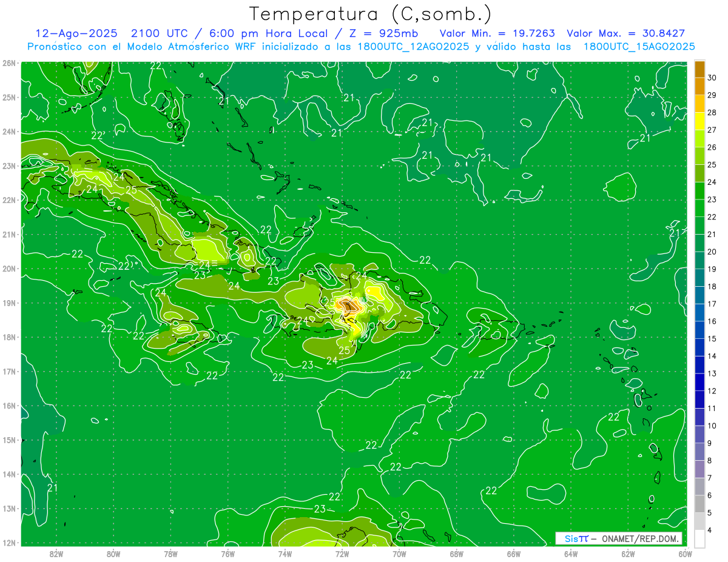Click color scale label '10'
The width and height of the screenshot is (728, 562).
click(x=712, y=426)
